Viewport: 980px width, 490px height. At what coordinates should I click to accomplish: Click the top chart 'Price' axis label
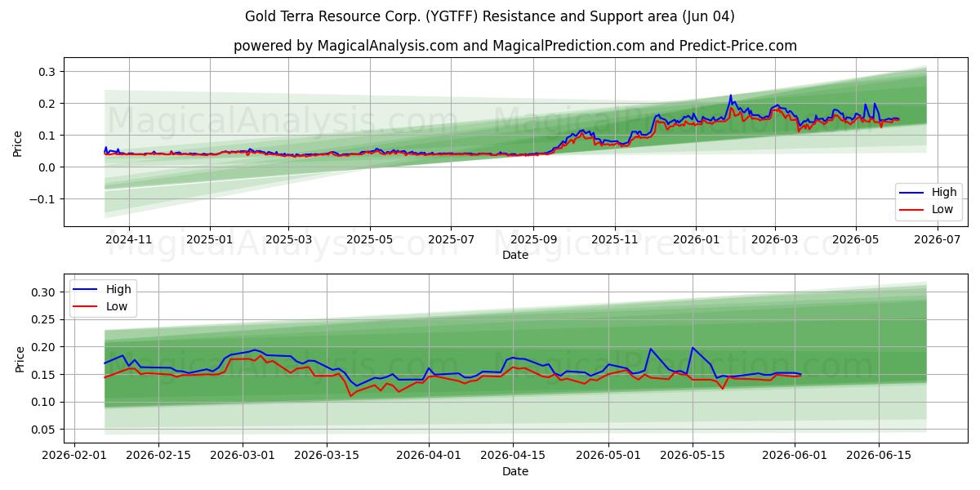[x=18, y=142]
